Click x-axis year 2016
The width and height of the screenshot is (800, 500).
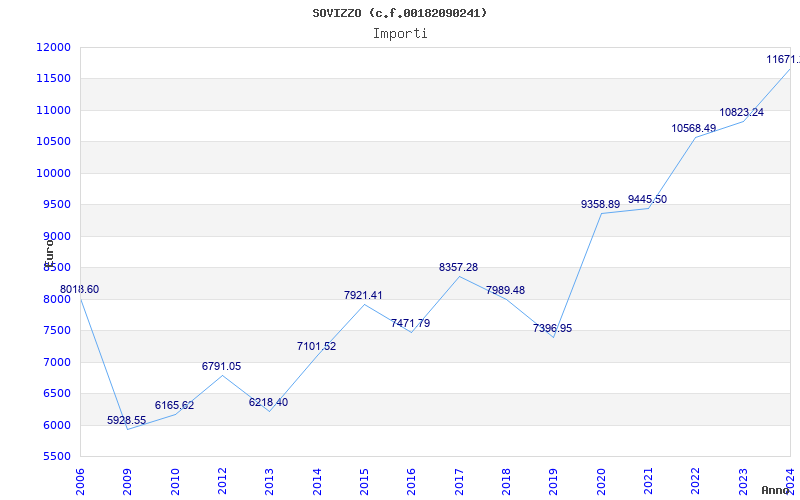[411, 482]
